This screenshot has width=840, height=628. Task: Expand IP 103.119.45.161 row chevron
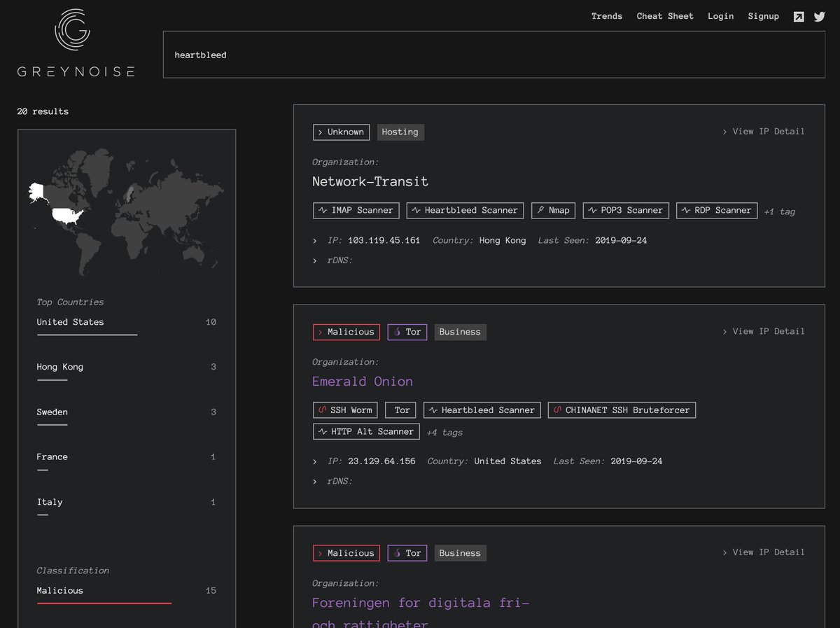[315, 241]
